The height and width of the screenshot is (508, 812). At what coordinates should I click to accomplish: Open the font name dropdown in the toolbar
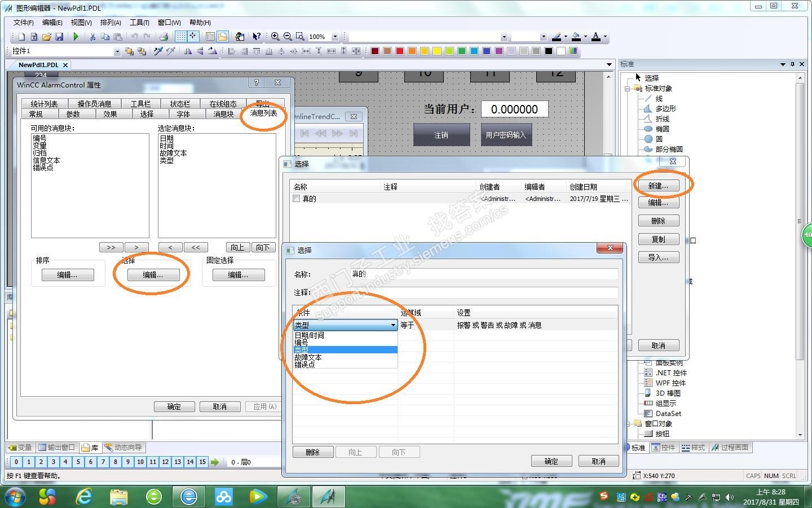504,37
